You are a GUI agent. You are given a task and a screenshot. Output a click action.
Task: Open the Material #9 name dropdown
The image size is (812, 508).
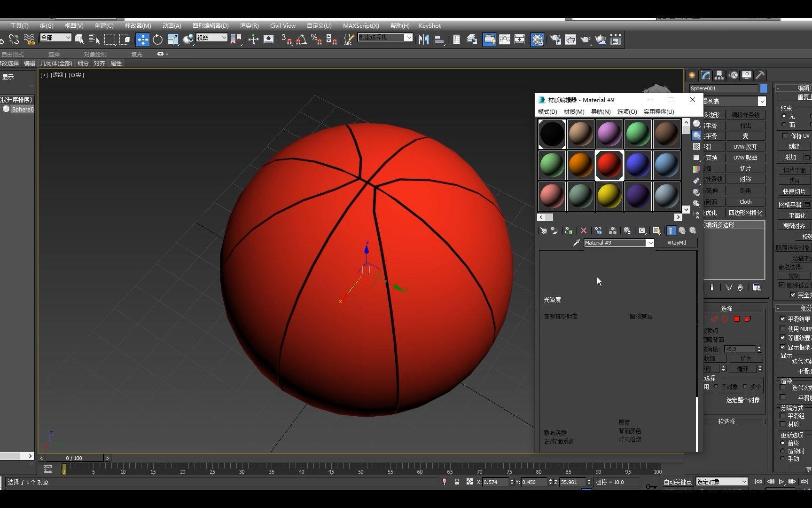651,243
